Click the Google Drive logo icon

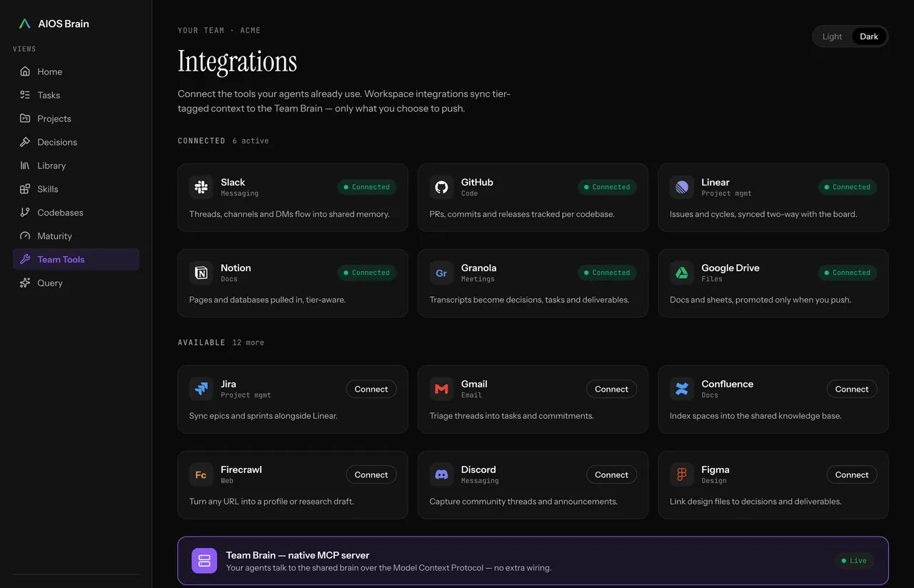682,273
